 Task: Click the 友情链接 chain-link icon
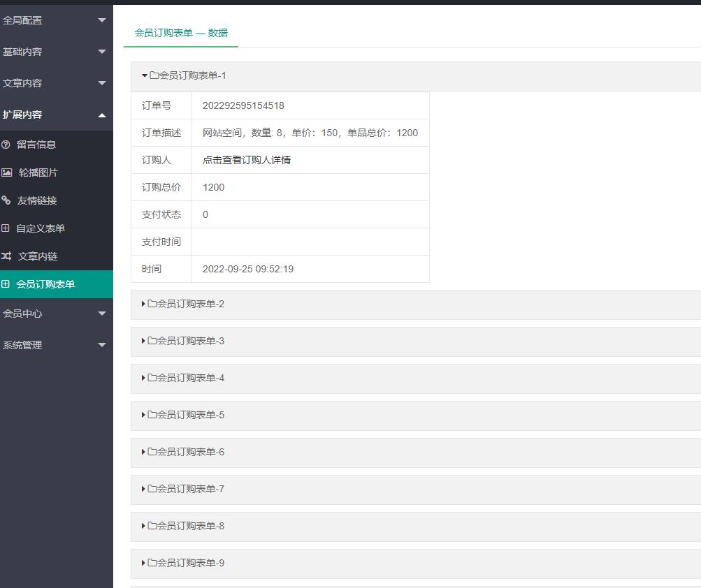(x=6, y=200)
